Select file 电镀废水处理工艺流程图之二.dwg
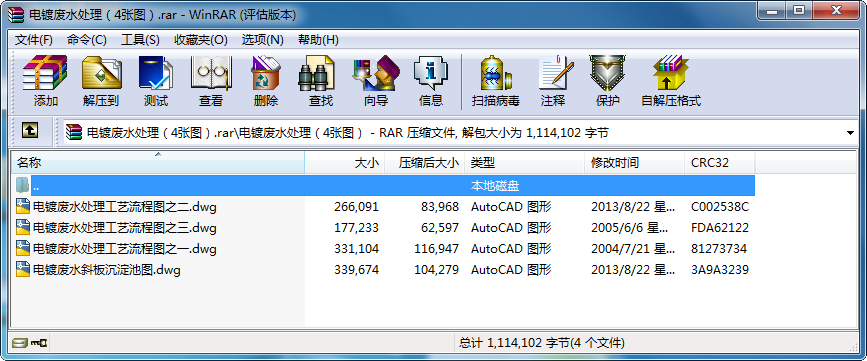 tap(124, 207)
